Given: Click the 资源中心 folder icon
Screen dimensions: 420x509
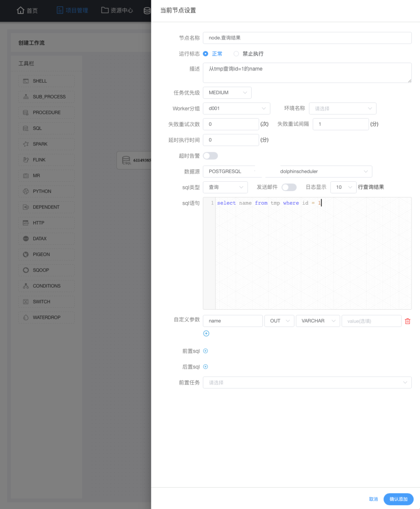Looking at the screenshot, I should (x=105, y=10).
